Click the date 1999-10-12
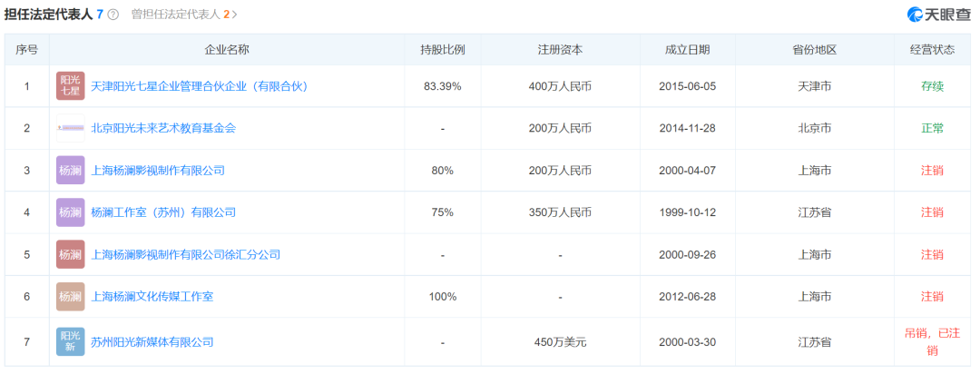This screenshot has width=980, height=374. coord(687,212)
